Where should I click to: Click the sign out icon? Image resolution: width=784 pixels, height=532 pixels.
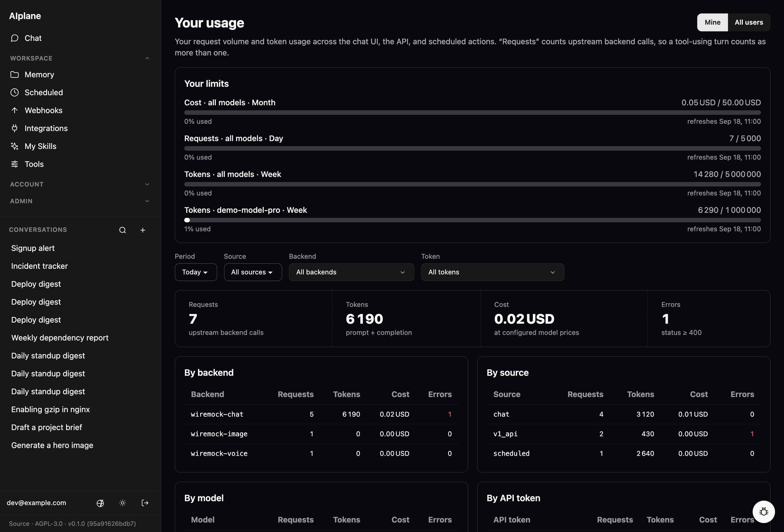click(145, 503)
